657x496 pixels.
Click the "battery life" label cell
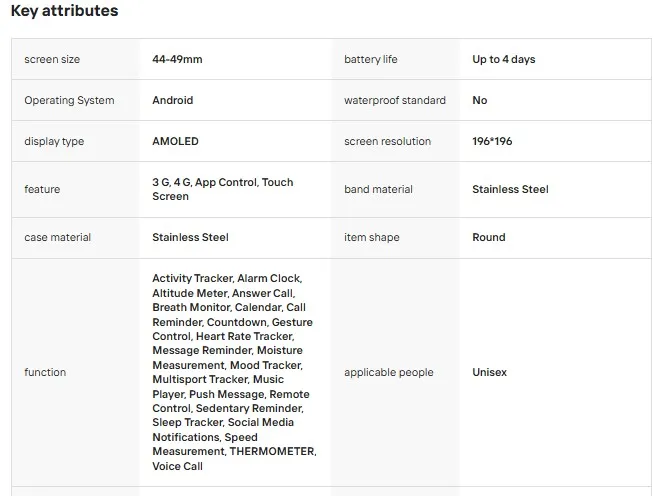tap(370, 60)
